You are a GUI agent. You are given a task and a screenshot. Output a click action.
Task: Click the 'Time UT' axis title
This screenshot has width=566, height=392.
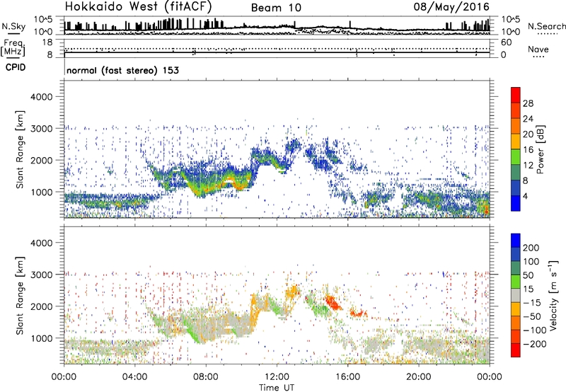277,388
